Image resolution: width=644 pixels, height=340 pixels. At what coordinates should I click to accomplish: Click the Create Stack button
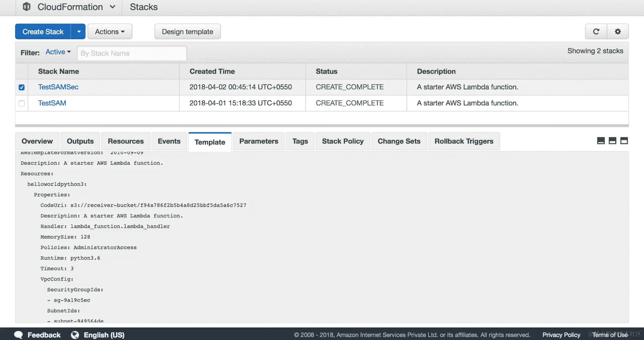pos(43,32)
